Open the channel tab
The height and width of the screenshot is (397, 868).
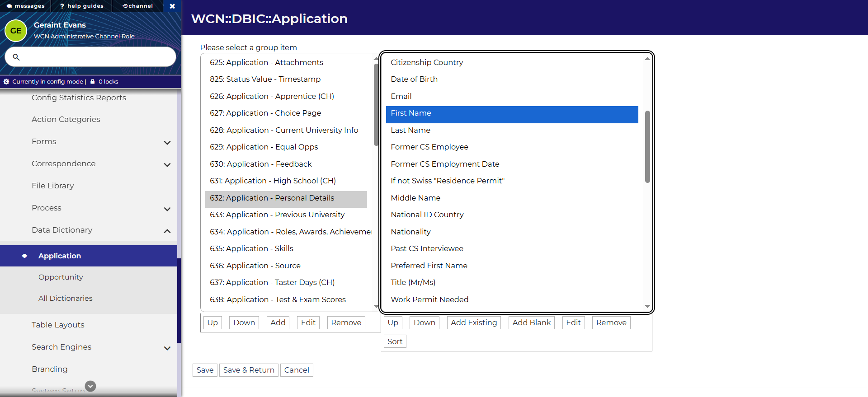pyautogui.click(x=138, y=6)
